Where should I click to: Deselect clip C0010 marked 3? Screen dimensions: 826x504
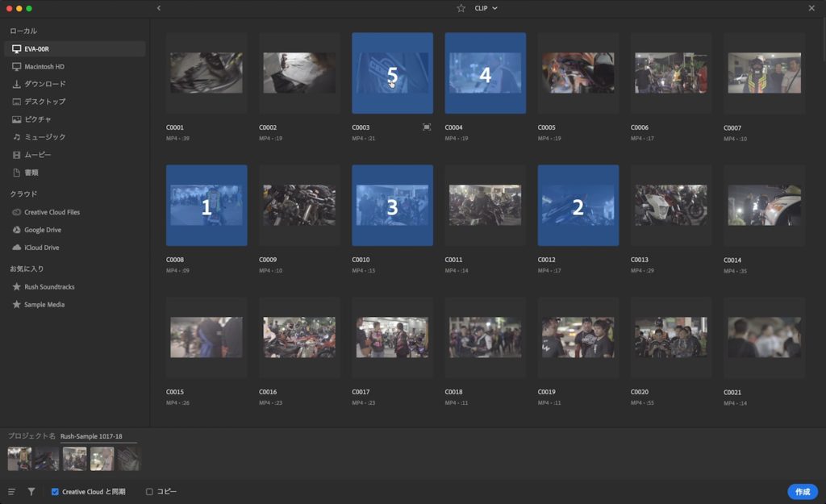coord(393,206)
